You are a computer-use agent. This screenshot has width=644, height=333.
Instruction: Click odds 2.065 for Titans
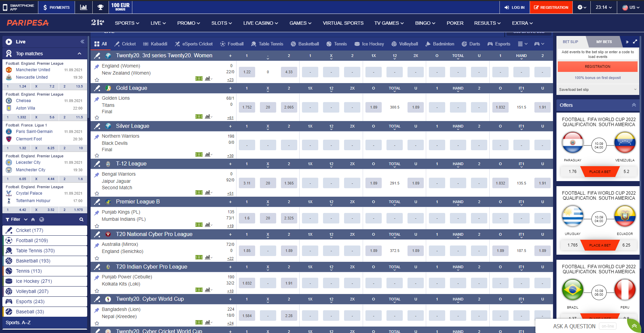click(x=289, y=107)
